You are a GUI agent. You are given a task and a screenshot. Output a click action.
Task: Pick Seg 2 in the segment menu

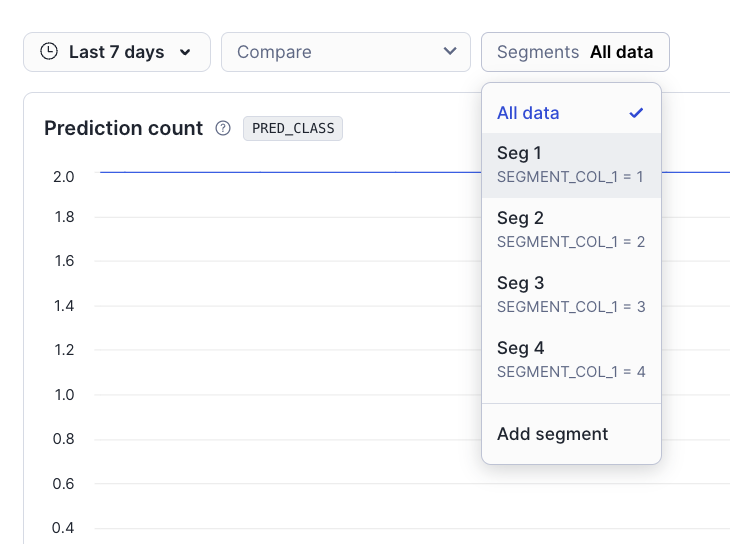pos(570,229)
